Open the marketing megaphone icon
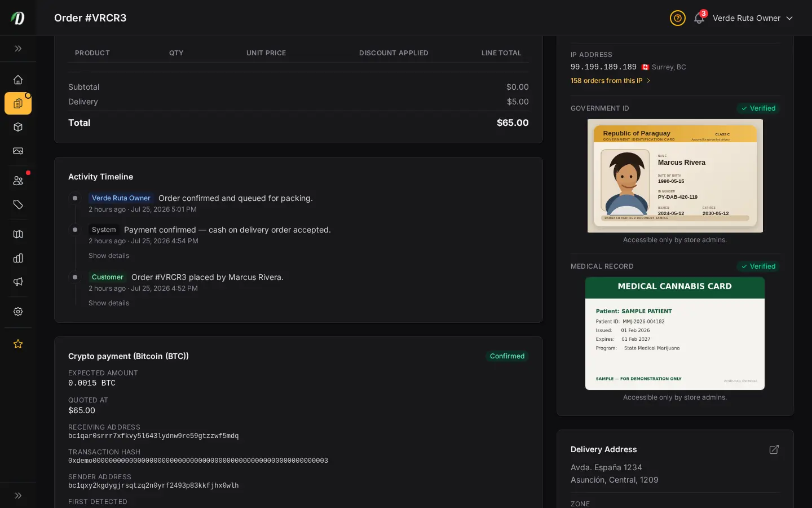Viewport: 812px width, 508px height. pos(18,282)
